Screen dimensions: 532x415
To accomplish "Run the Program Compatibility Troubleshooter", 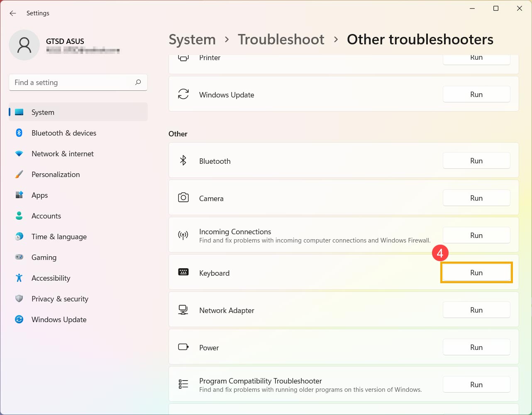I will click(476, 384).
